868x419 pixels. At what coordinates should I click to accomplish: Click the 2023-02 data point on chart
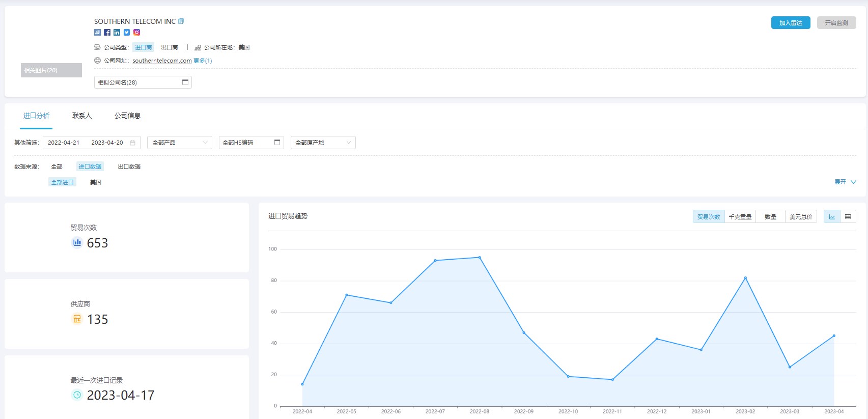pyautogui.click(x=745, y=278)
